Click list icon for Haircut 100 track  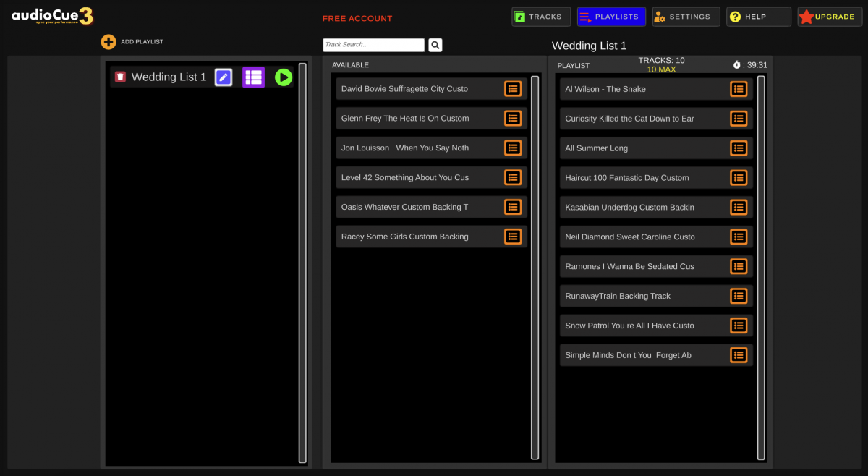(739, 178)
